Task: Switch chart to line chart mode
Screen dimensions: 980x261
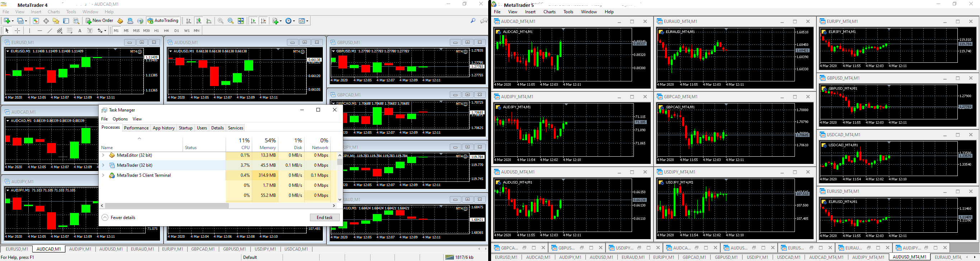Action: (x=209, y=21)
